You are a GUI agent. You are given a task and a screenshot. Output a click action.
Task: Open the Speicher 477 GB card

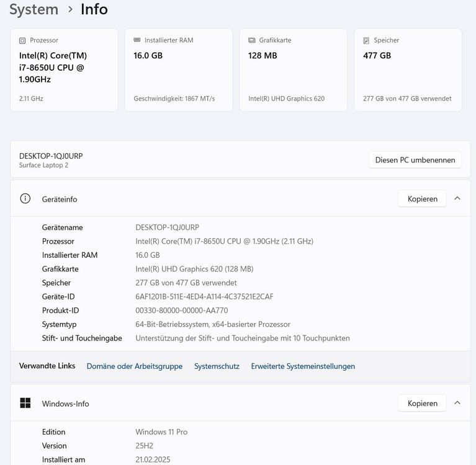[408, 70]
